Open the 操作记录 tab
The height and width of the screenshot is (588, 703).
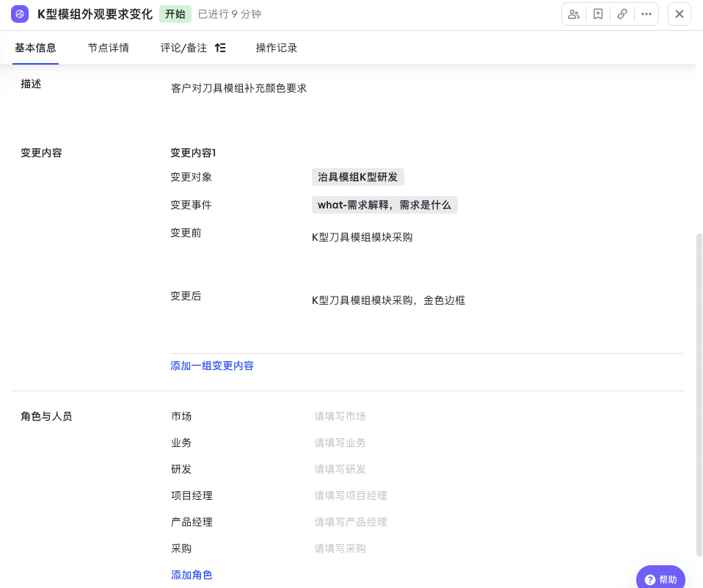(276, 48)
